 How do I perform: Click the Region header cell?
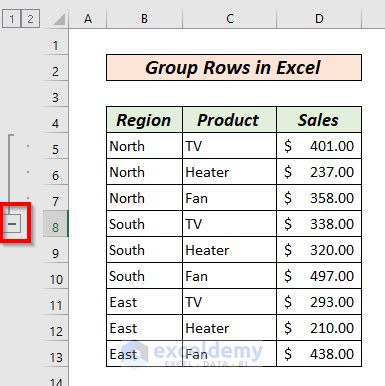point(144,120)
